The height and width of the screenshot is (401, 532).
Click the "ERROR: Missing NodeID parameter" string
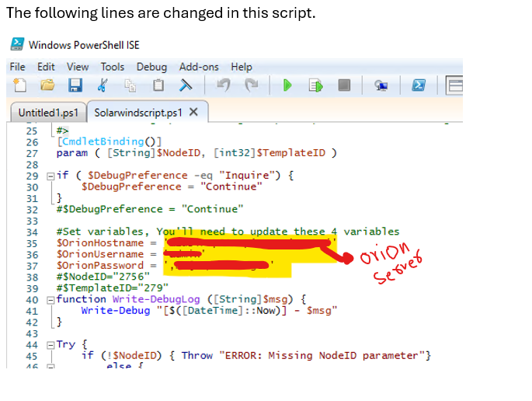322,355
